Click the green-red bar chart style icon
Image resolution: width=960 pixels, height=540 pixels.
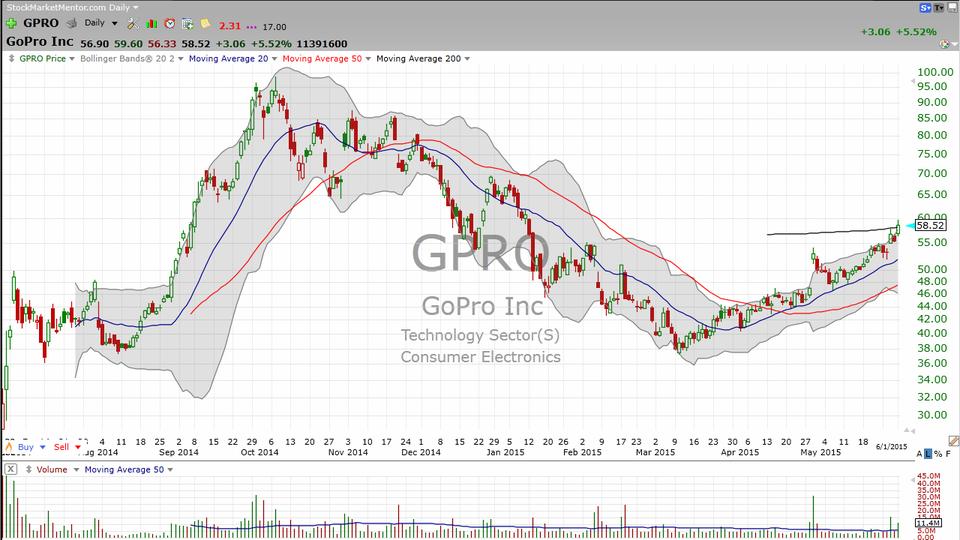tap(151, 24)
